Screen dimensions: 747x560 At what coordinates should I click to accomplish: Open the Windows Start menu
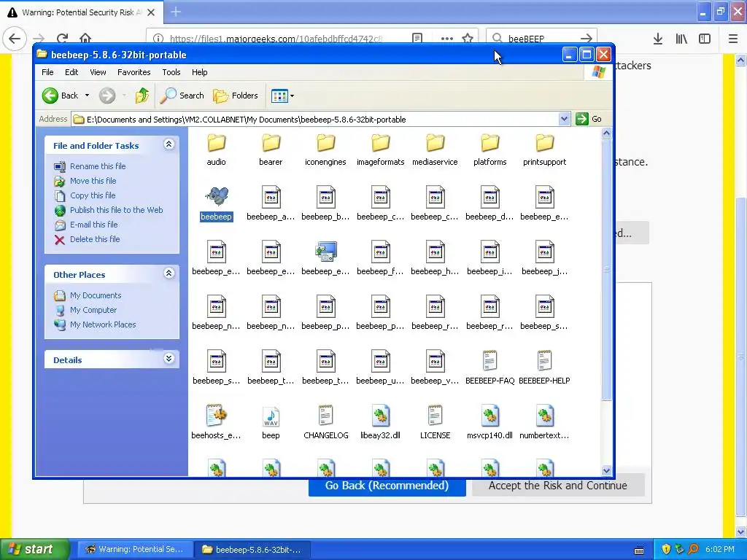(34, 549)
